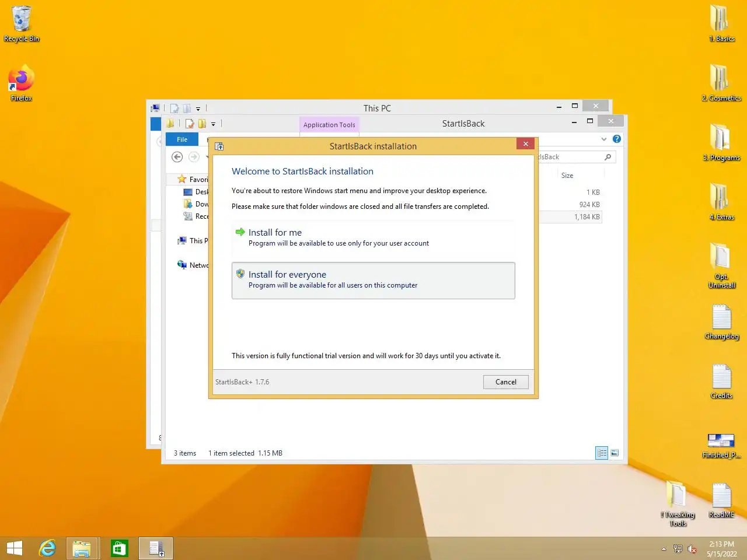Click Back arrow in StartIsBack explorer window

coord(177,157)
